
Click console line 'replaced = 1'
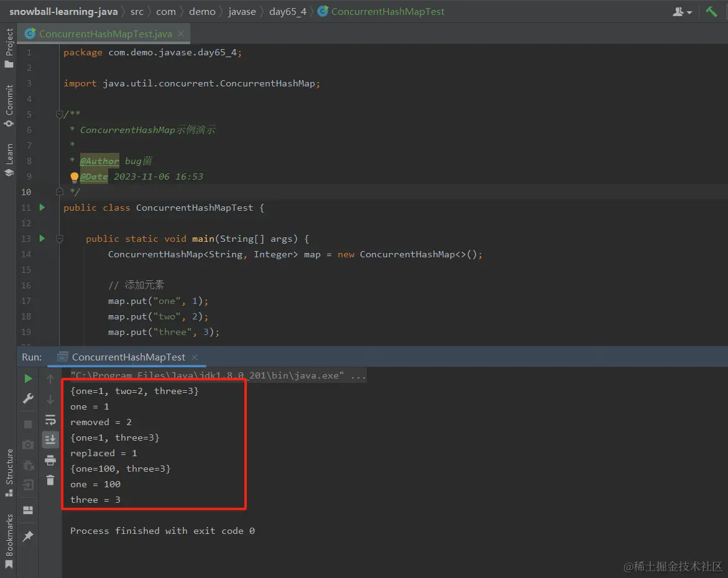point(104,453)
